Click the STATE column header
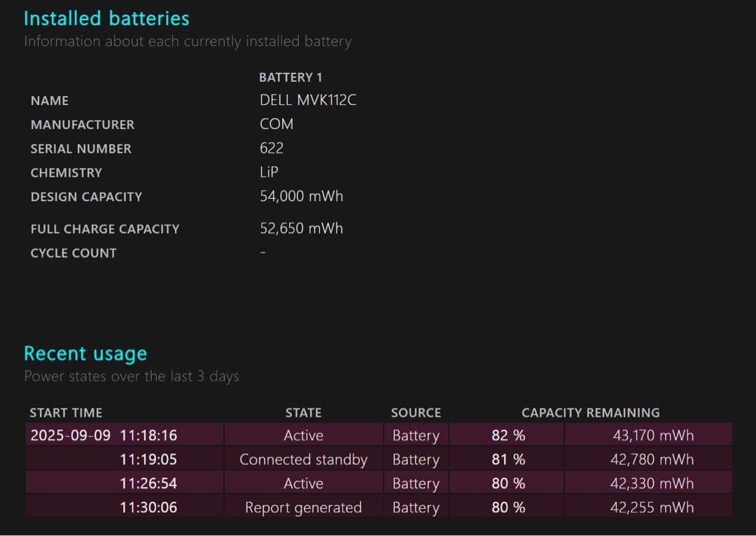 click(x=303, y=413)
